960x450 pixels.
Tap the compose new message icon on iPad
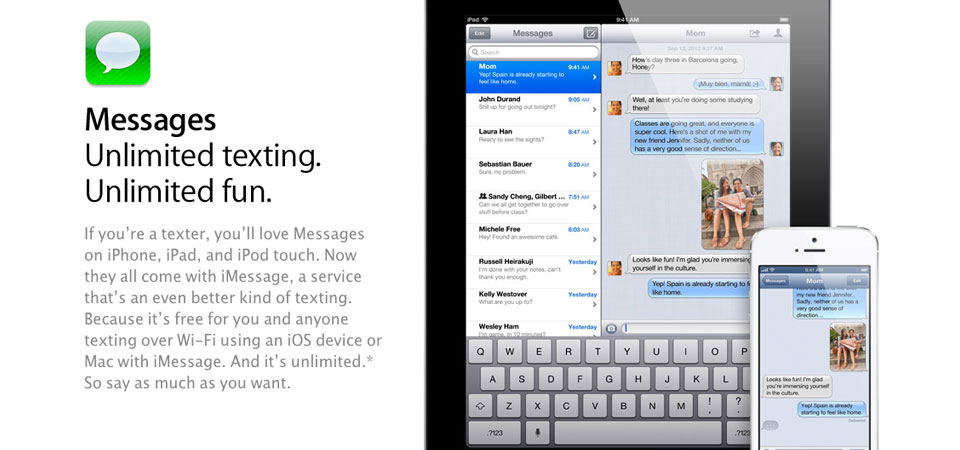[590, 33]
